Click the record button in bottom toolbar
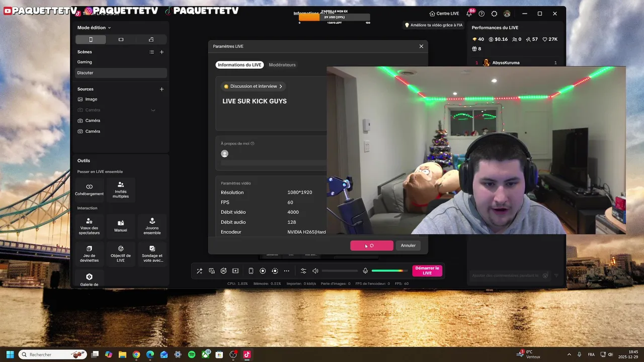This screenshot has height=362, width=644. click(263, 271)
